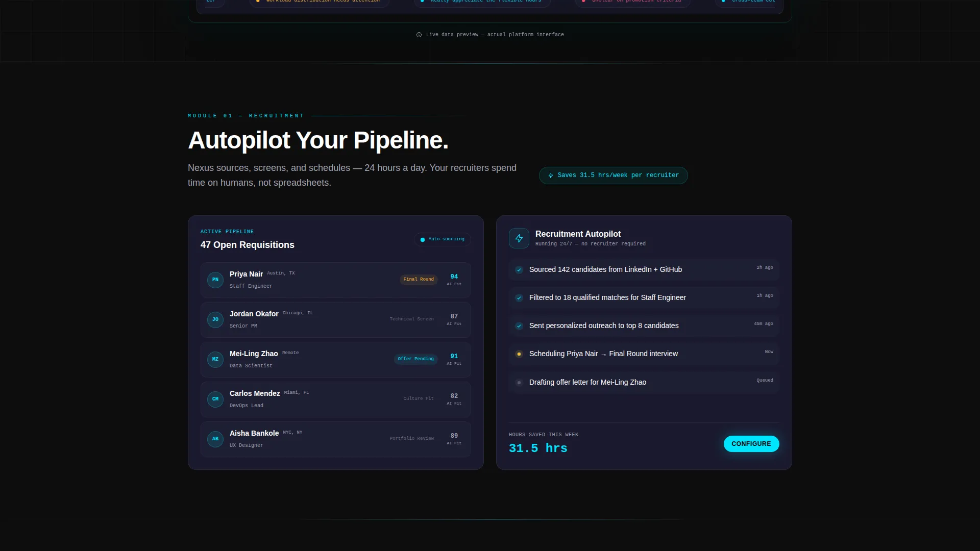Click Data Scientist role under Mei-Ling Zhao

pos(251,366)
